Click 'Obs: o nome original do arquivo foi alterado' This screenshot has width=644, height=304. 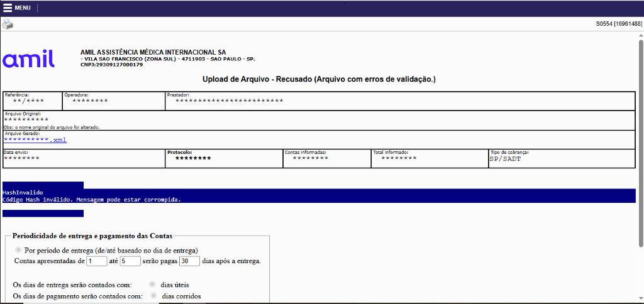(x=52, y=127)
